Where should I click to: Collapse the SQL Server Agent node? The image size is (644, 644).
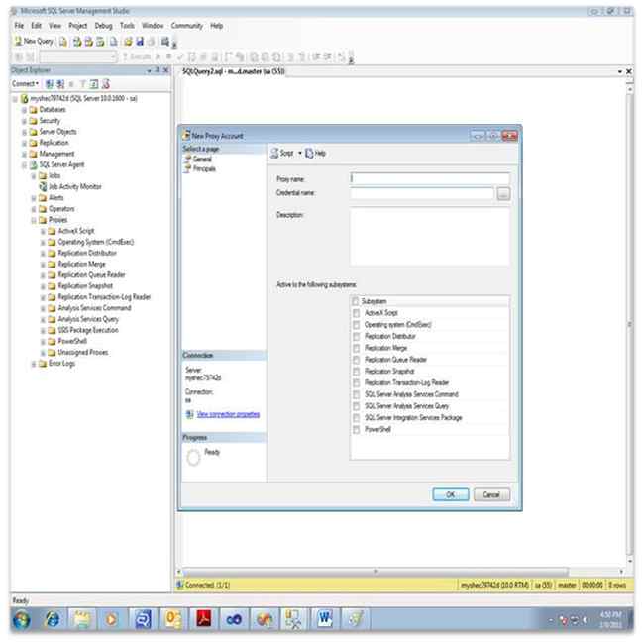click(24, 165)
